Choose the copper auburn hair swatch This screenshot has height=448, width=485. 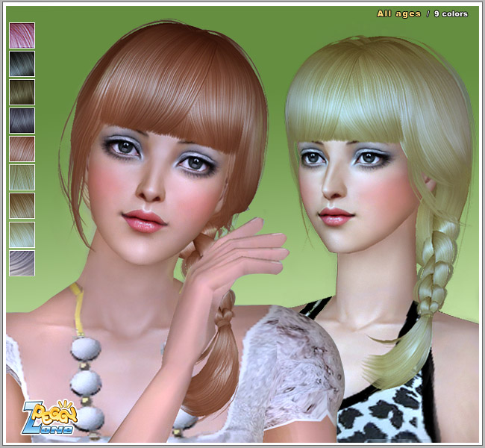(x=22, y=149)
